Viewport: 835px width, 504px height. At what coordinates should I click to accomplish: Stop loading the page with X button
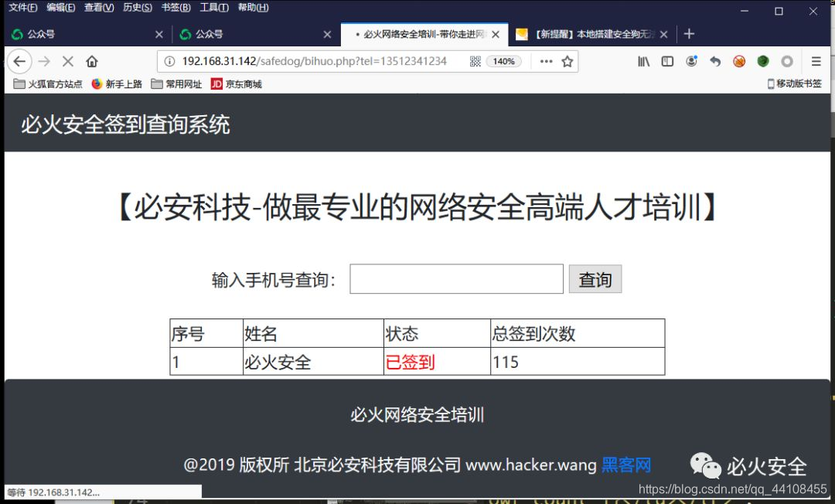(x=67, y=61)
